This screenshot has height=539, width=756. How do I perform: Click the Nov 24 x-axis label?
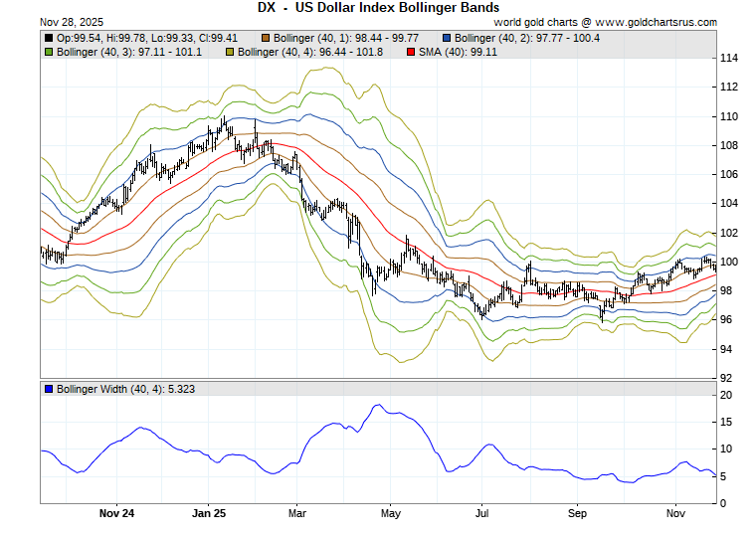(117, 514)
